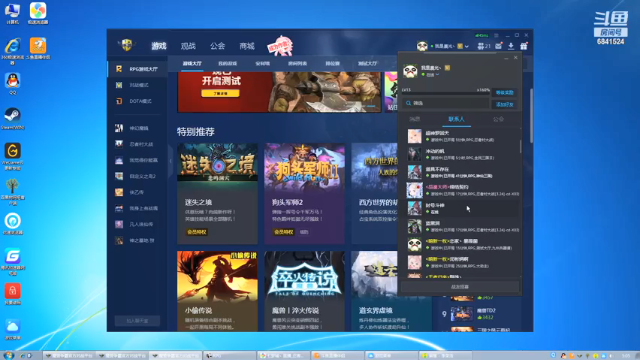The width and height of the screenshot is (640, 360).
Task: Open the tree desktop icon
Action: click(x=13, y=191)
